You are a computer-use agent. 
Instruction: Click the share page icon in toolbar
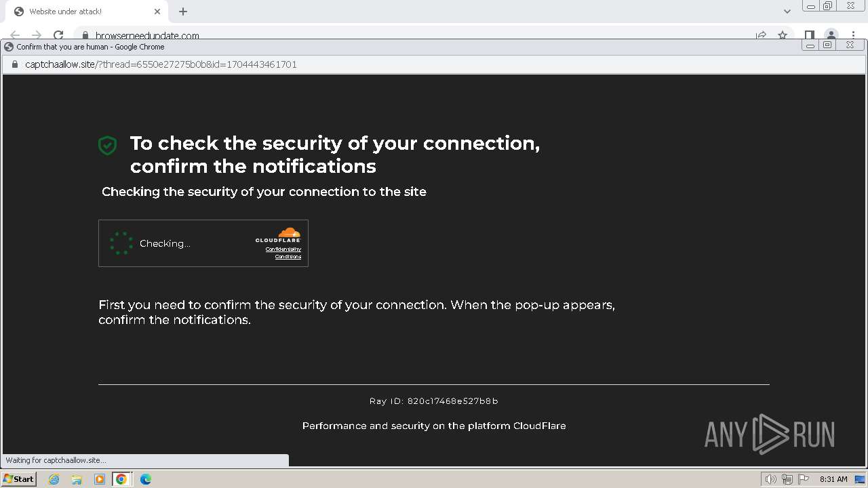pos(761,35)
